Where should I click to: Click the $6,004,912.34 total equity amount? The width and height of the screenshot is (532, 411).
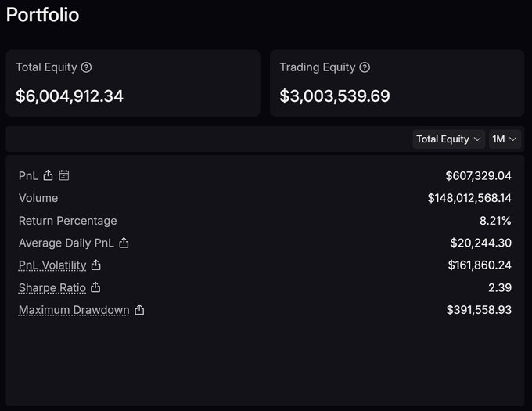click(x=70, y=96)
